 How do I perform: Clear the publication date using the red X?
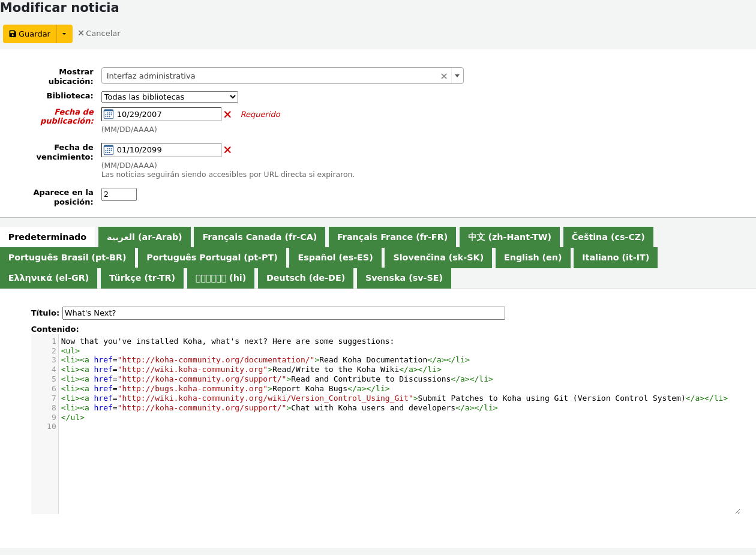(x=227, y=115)
